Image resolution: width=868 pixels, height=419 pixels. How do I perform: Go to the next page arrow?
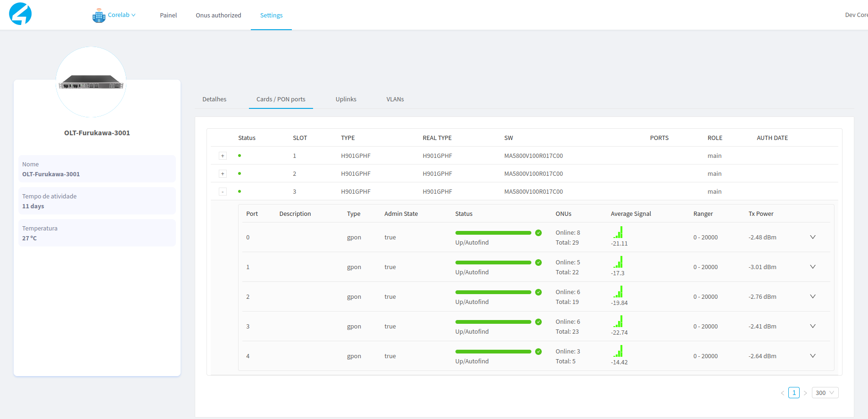[x=805, y=393]
